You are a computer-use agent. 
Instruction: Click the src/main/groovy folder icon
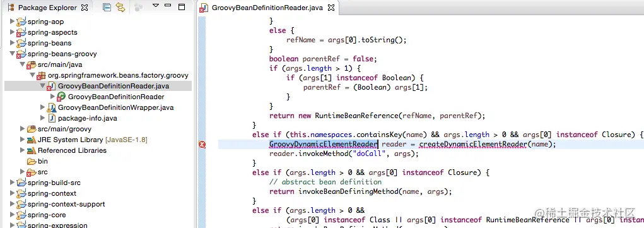pyautogui.click(x=31, y=129)
